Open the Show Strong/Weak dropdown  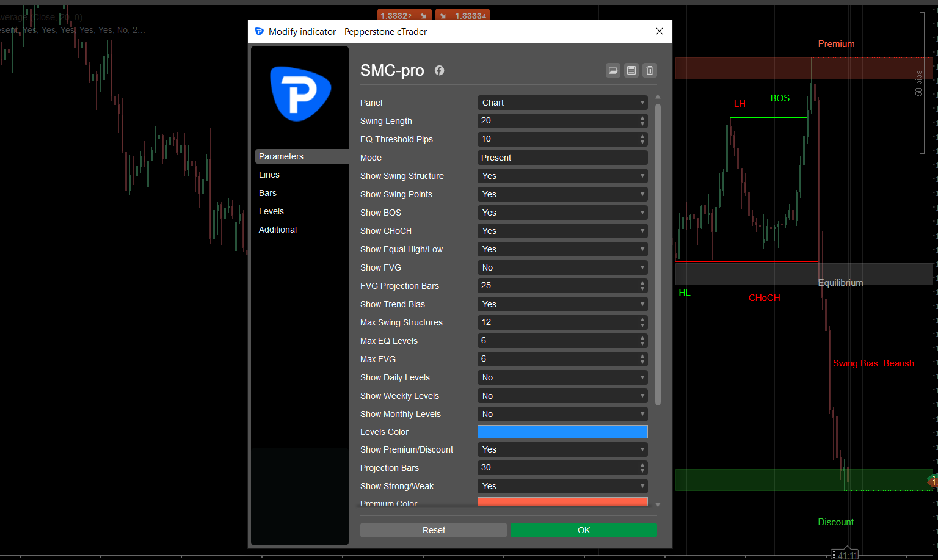point(562,486)
